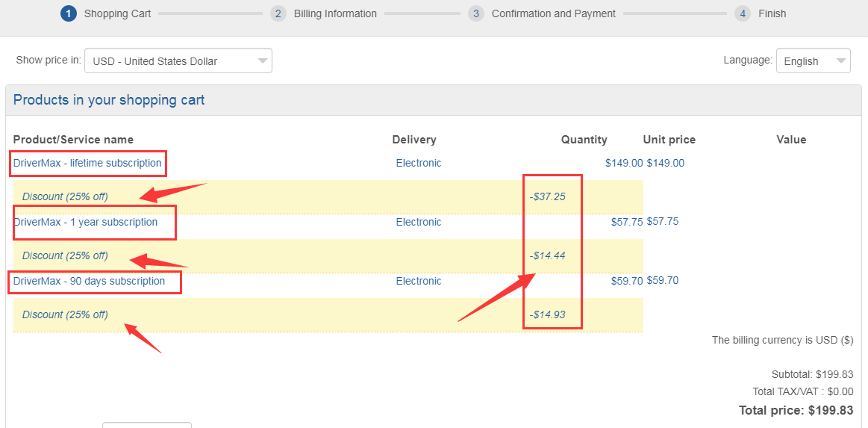Click the Total TAX/VAT : $0.00 line

802,391
